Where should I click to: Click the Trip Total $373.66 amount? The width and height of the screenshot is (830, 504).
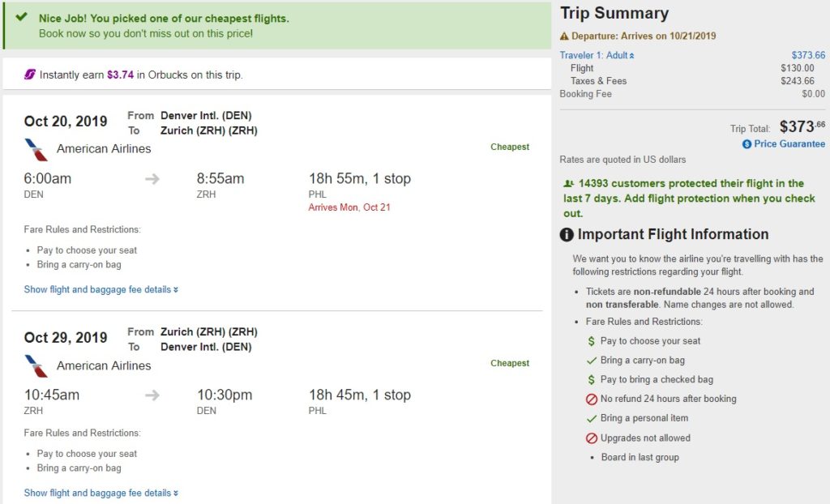[x=802, y=126]
